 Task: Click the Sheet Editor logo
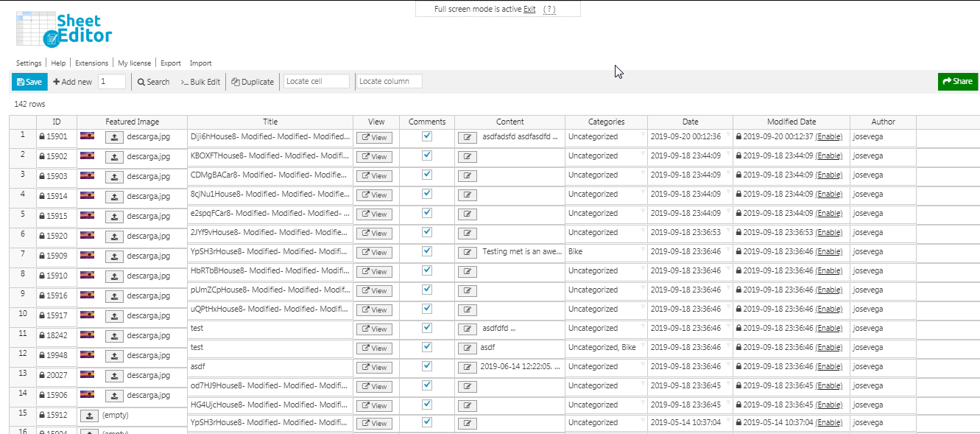(x=64, y=29)
